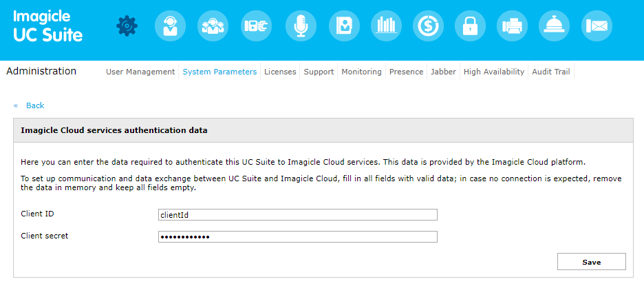Click the group of agents icon
The image size is (644, 286).
click(x=213, y=25)
